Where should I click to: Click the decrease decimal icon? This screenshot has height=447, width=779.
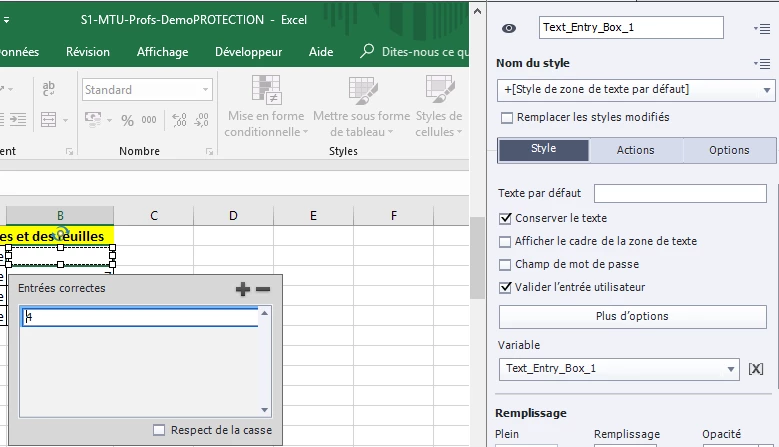pos(202,120)
